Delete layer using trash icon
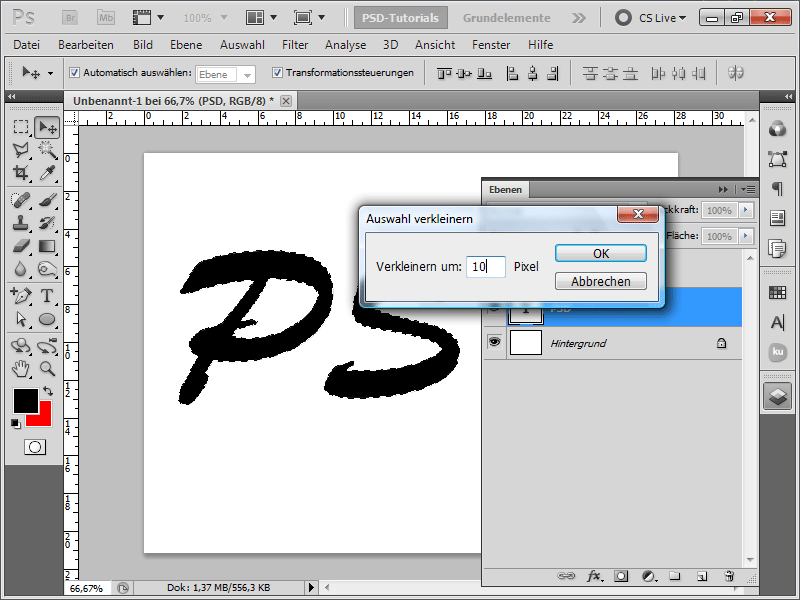Screen dimensions: 800x600 pos(729,576)
